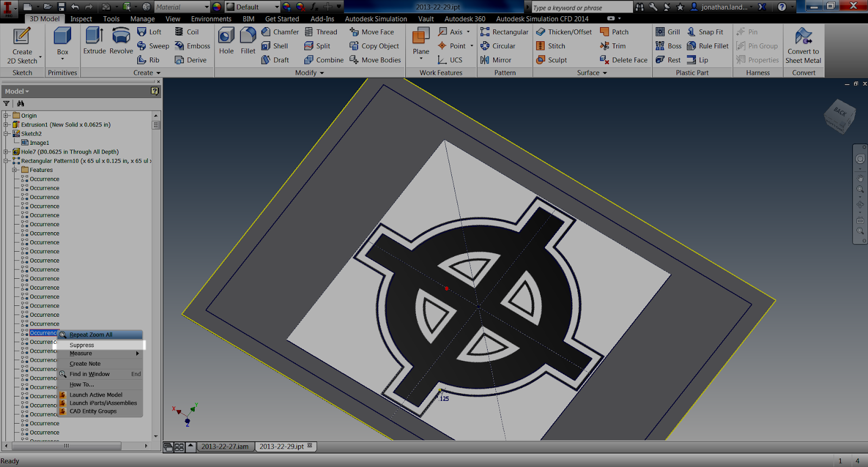This screenshot has width=868, height=467.
Task: Filter the Model browser
Action: 7,104
